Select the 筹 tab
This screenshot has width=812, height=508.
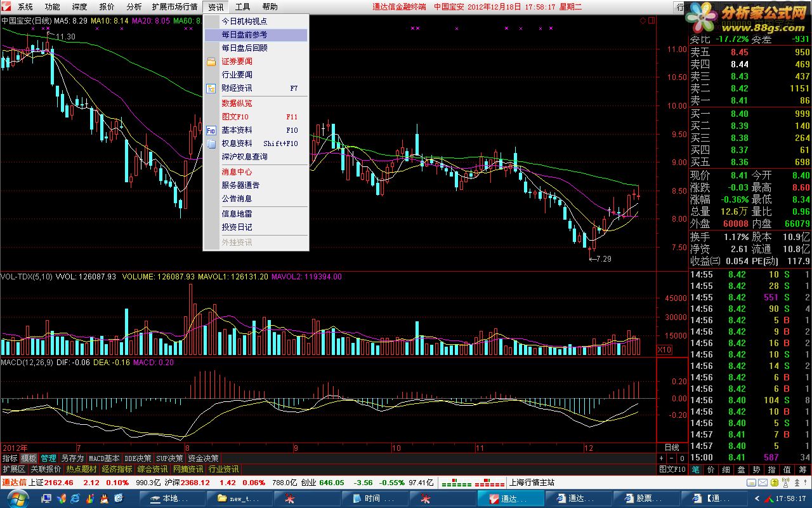click(x=802, y=469)
